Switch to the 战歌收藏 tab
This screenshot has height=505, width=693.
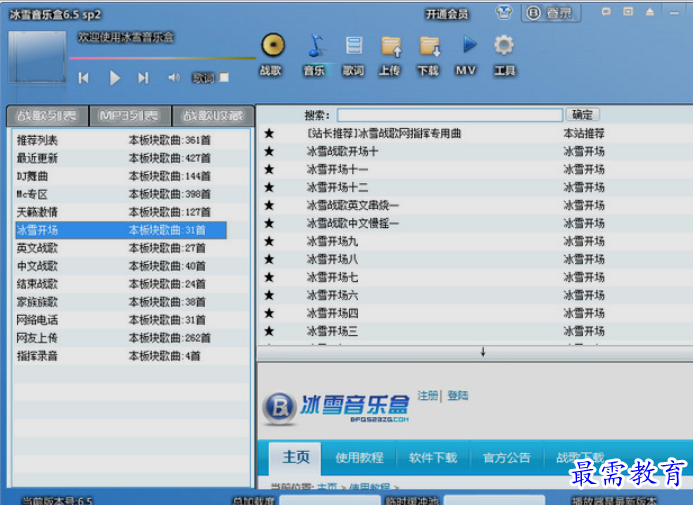click(213, 116)
